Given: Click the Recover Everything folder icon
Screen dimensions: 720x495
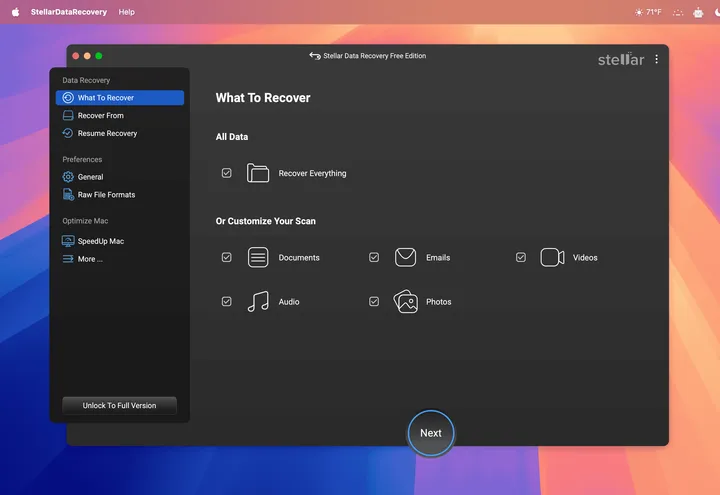Looking at the screenshot, I should 258,173.
